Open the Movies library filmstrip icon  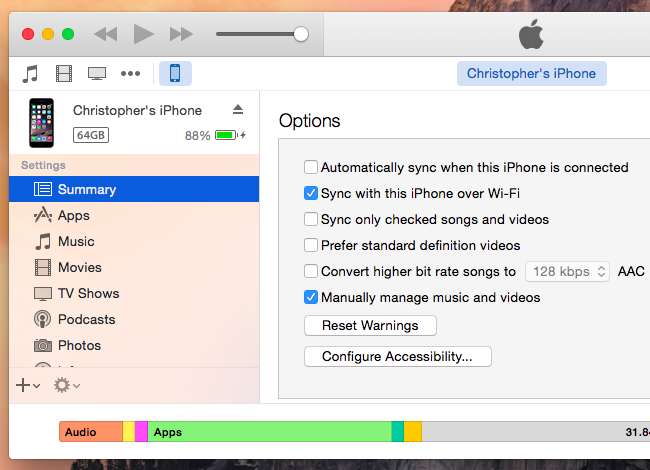coord(64,74)
